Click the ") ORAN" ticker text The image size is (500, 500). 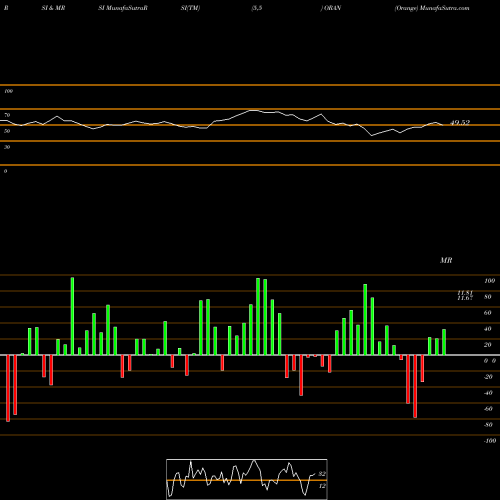coord(331,8)
